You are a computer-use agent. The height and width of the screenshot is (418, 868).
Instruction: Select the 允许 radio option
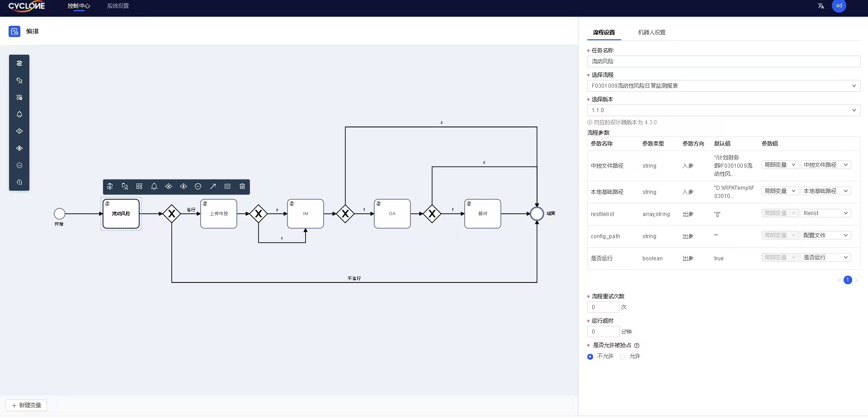coord(623,357)
